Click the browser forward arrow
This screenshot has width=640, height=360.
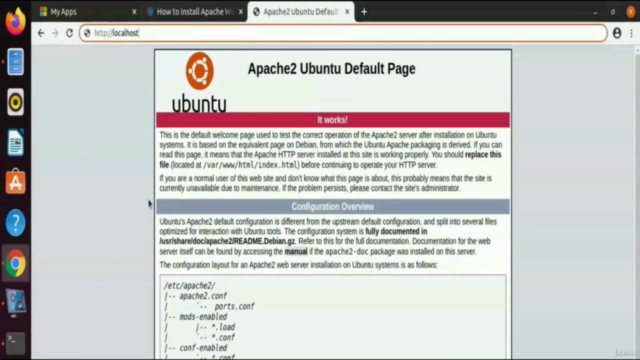(x=55, y=33)
